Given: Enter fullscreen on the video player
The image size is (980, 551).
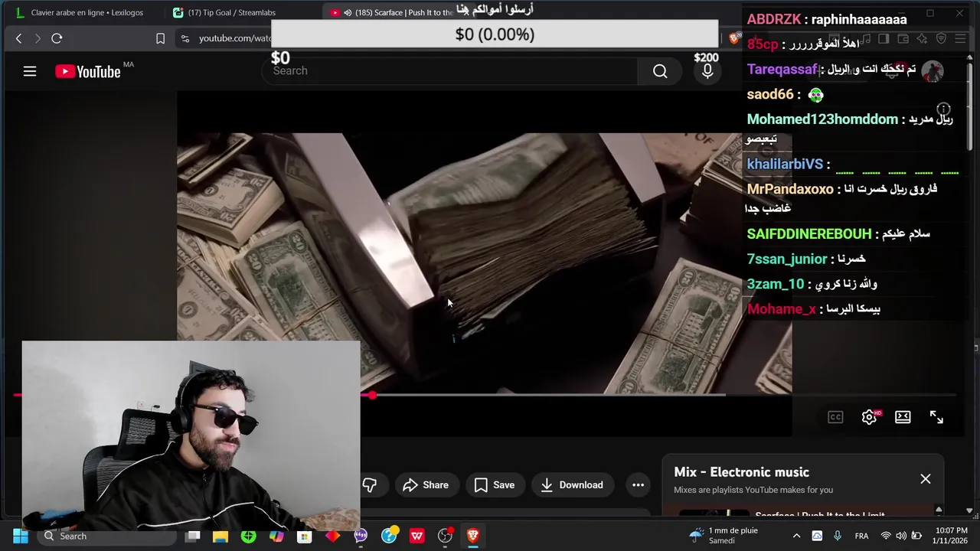Looking at the screenshot, I should point(936,417).
